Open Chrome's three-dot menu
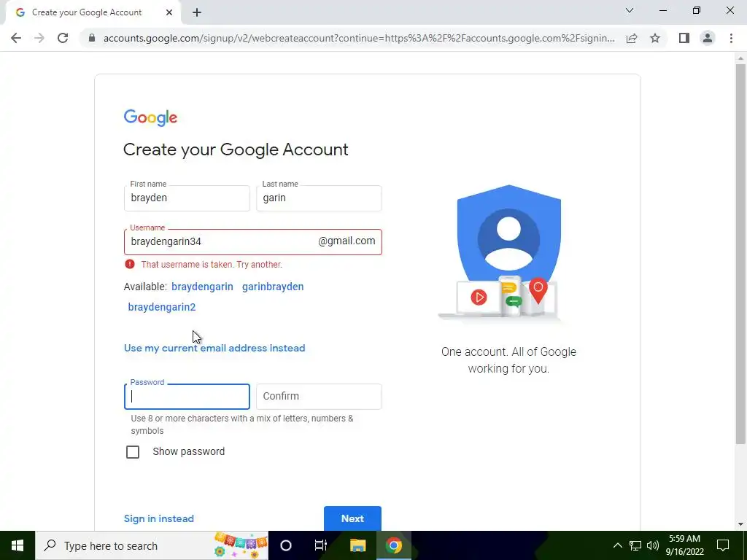 [731, 38]
